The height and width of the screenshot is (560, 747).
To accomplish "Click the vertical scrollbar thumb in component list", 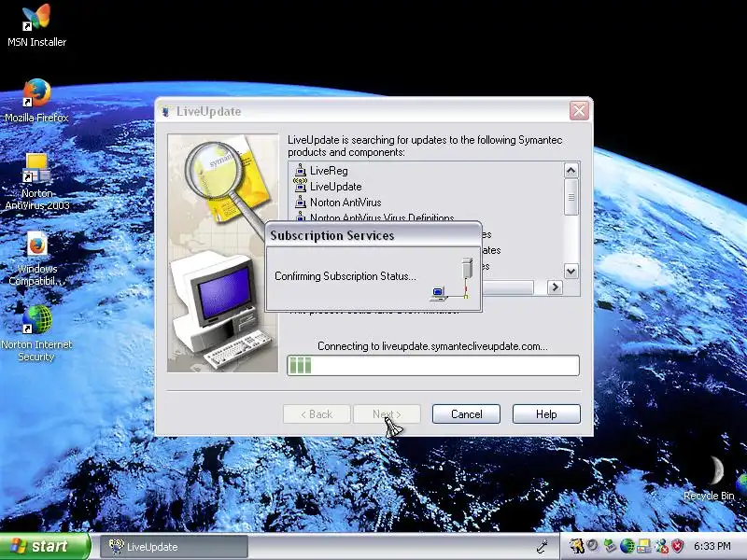I will tap(571, 197).
